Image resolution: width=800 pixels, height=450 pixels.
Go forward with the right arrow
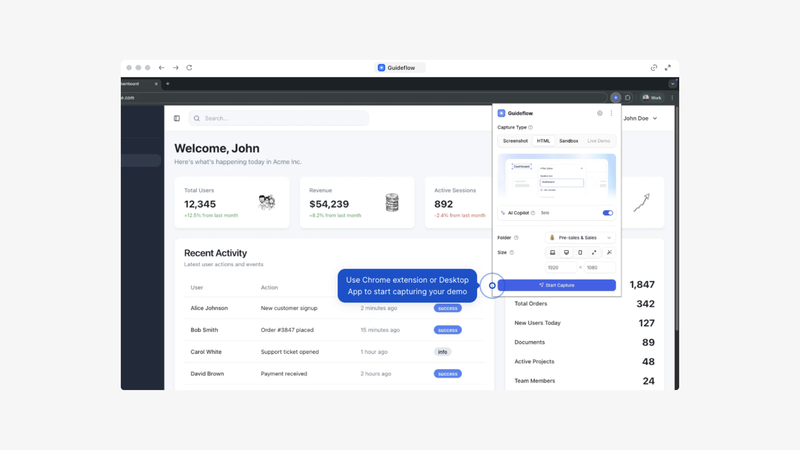[x=176, y=67]
